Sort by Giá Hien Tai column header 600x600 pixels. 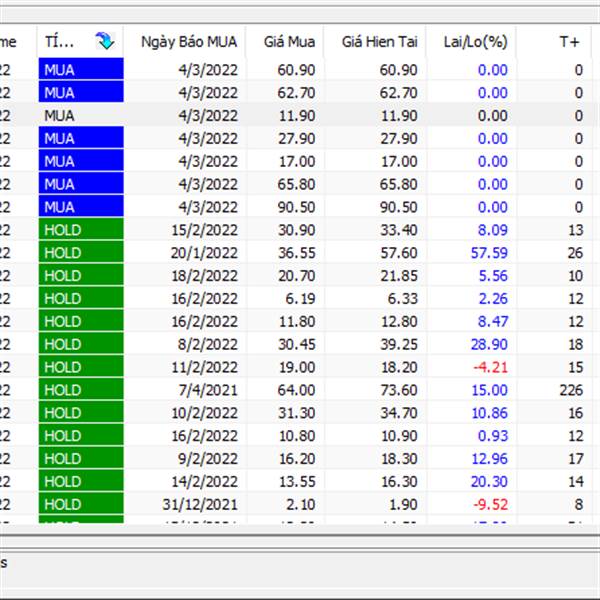[x=379, y=42]
